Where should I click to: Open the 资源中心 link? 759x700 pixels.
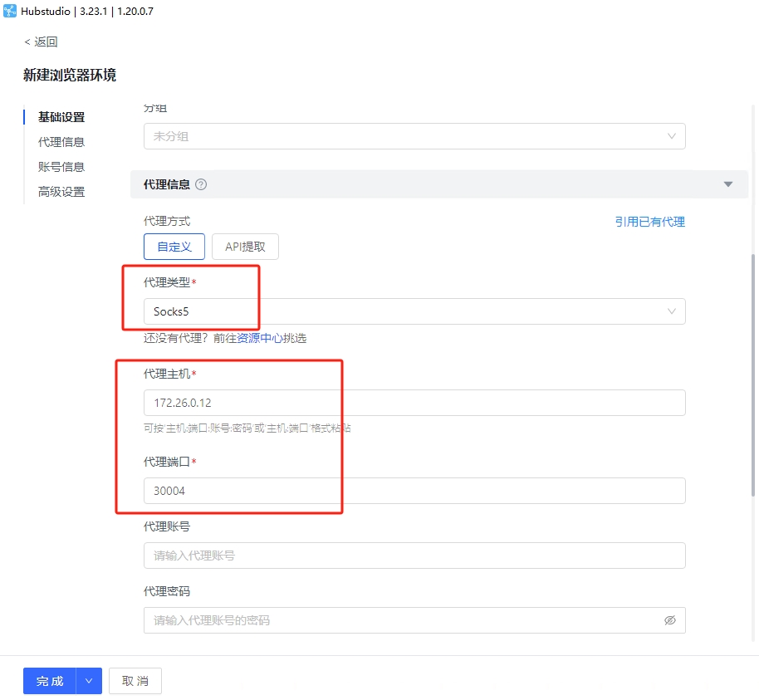[260, 338]
